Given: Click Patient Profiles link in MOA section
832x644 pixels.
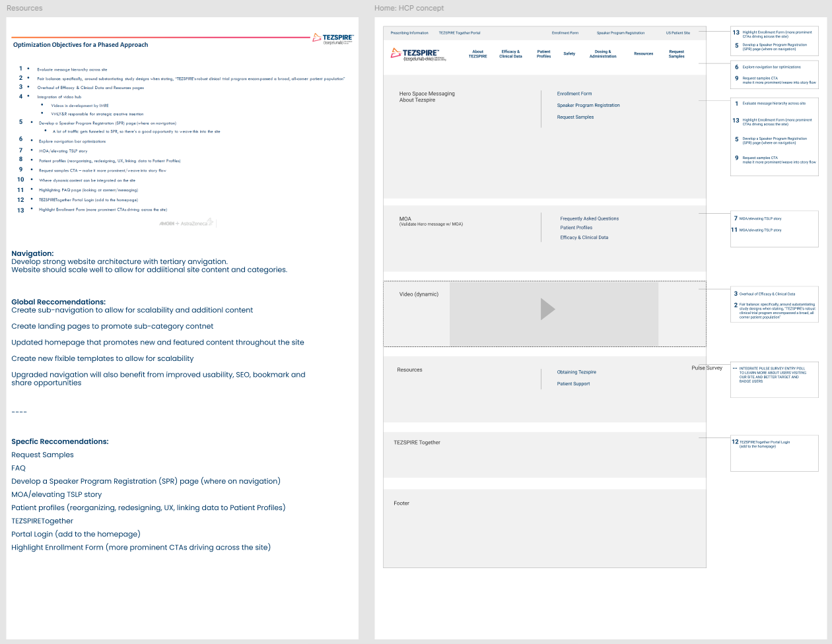Looking at the screenshot, I should pos(576,228).
